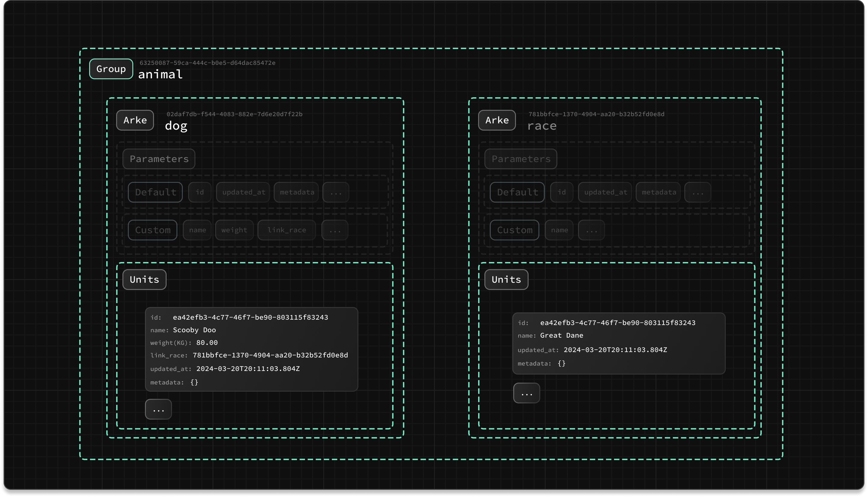The image size is (868, 497).
Task: Expand more units below Scooby Doo card
Action: click(158, 409)
